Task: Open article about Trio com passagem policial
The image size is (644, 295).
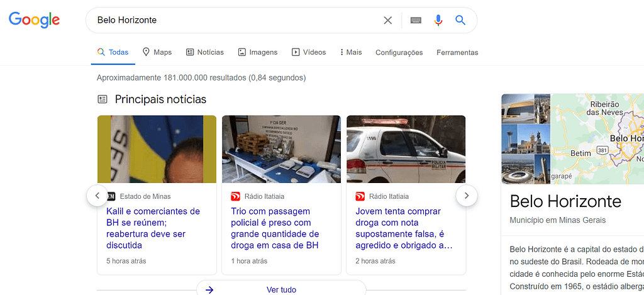Action: (275, 228)
